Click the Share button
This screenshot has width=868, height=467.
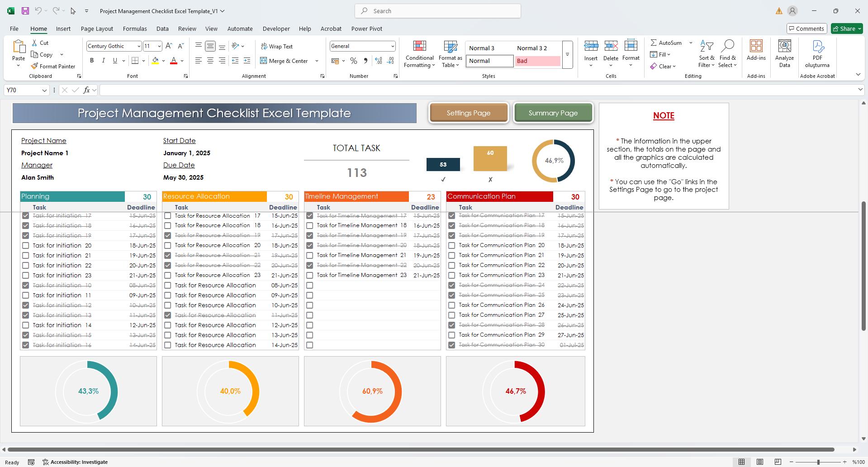[x=847, y=29]
